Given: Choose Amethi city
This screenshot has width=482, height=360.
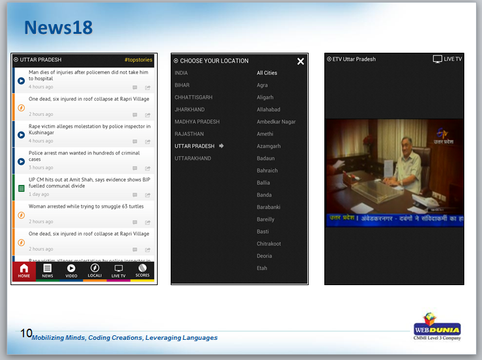Looking at the screenshot, I should tap(265, 134).
